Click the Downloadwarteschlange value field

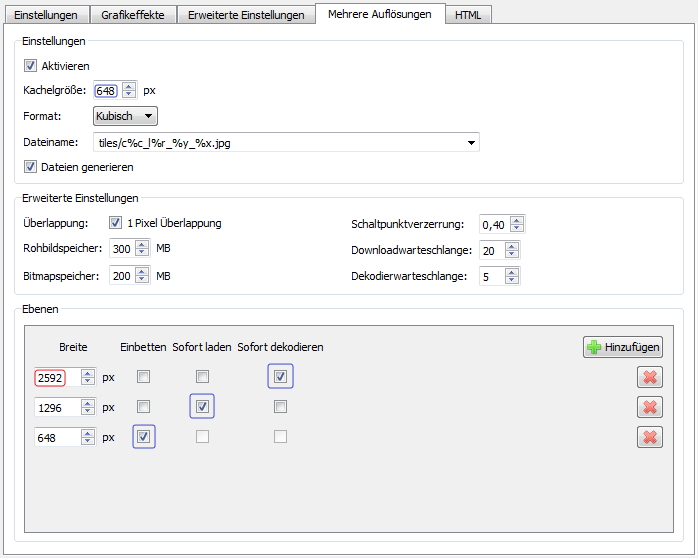492,250
